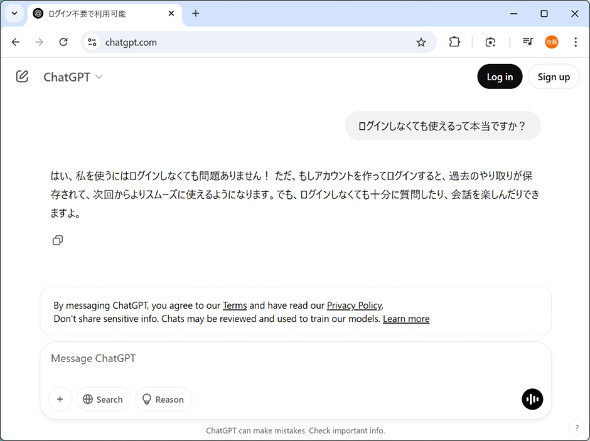
Task: Open a new browser tab with plus
Action: tap(196, 14)
